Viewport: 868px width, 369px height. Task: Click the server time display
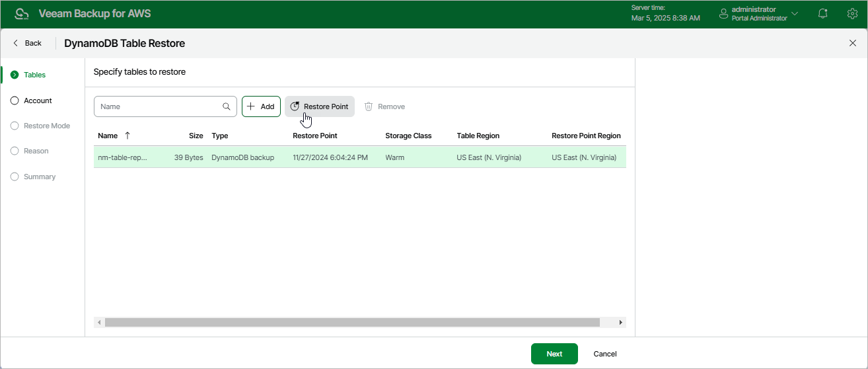tap(666, 13)
